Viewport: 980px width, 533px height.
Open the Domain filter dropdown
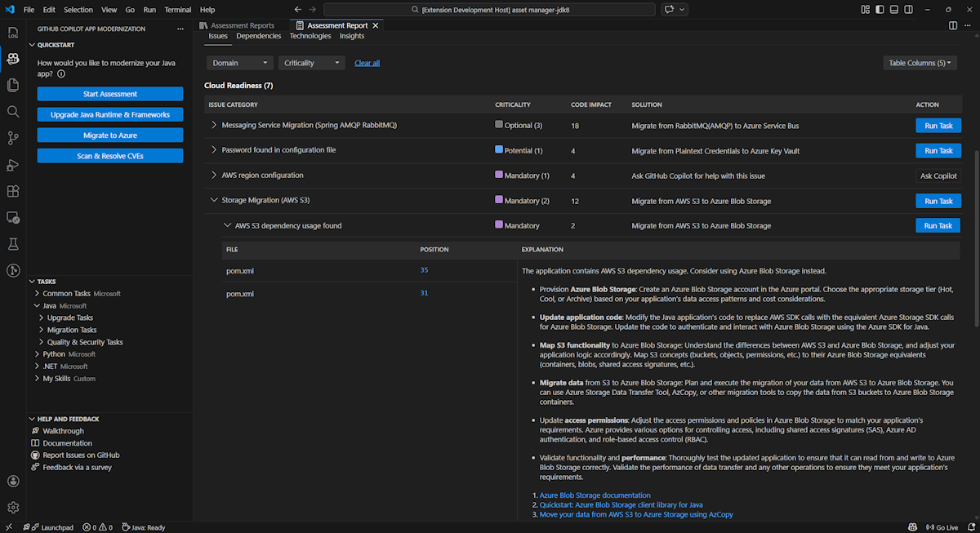click(239, 63)
